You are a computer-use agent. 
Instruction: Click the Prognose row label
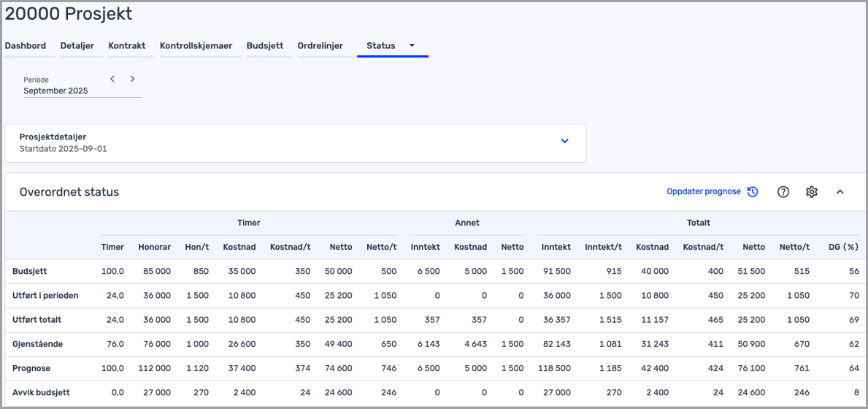click(x=31, y=368)
